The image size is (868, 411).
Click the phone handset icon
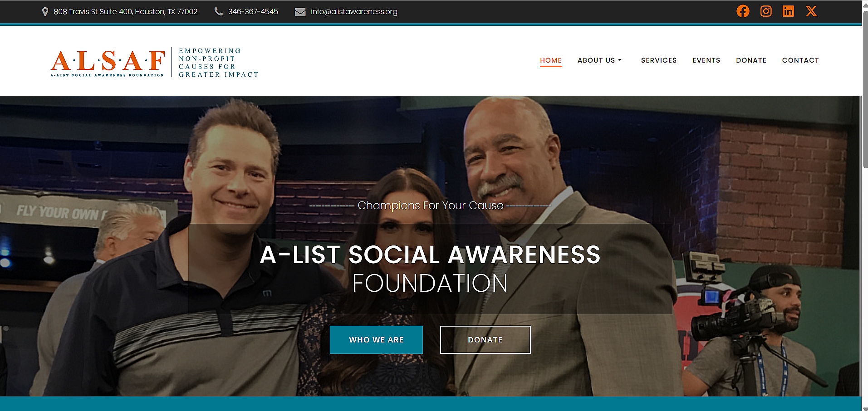coord(218,11)
